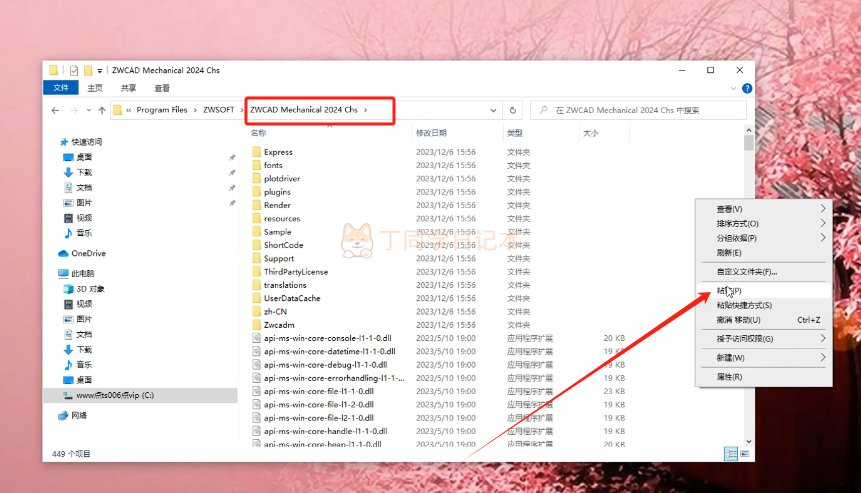
Task: Select 快速访问 in navigation pane
Action: [81, 142]
